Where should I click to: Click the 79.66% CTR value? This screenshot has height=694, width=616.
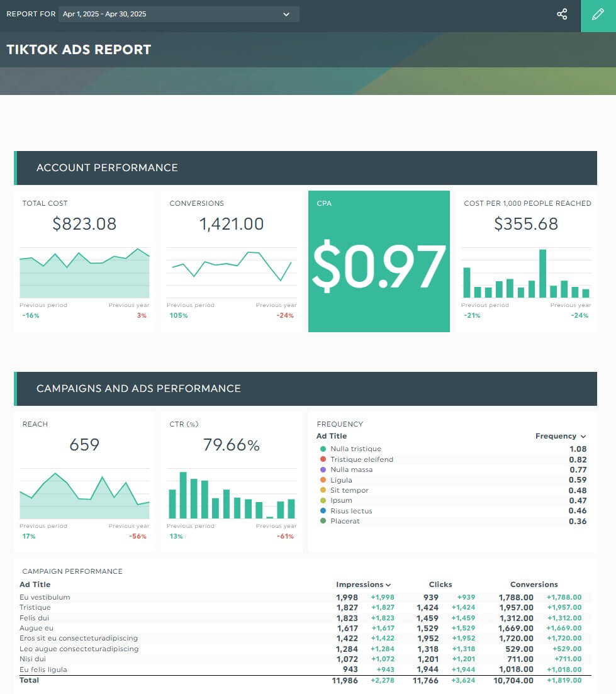232,445
